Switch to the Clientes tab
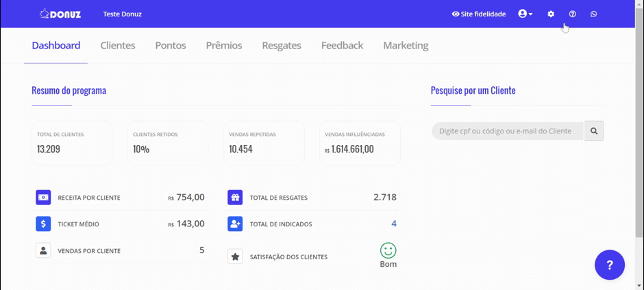This screenshot has width=644, height=290. (118, 45)
